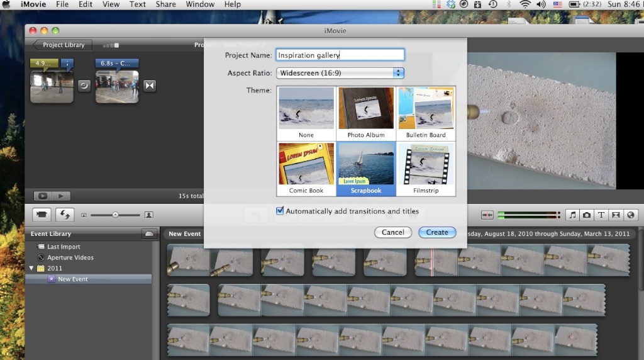Click the first event clip filmstrip thumbnail
This screenshot has width=644, height=360.
(x=189, y=260)
